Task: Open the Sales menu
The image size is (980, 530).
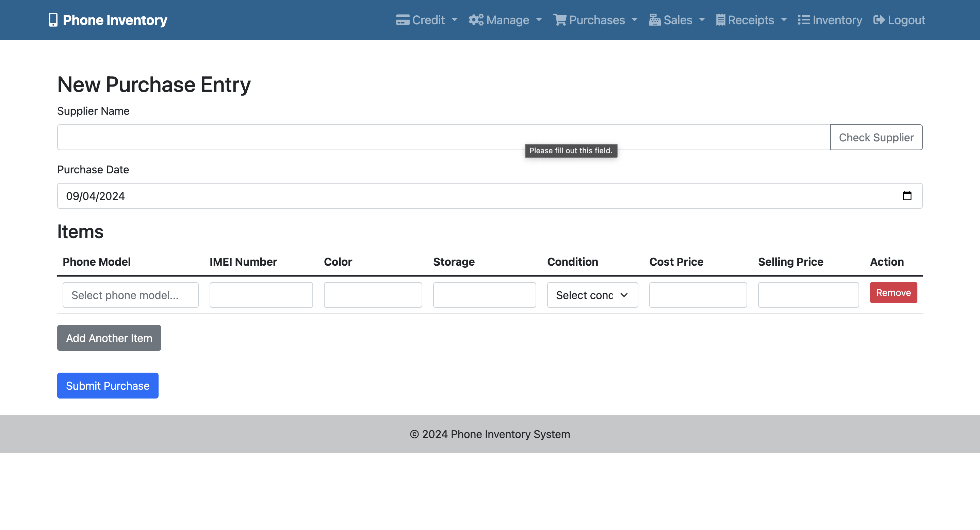Action: tap(677, 20)
